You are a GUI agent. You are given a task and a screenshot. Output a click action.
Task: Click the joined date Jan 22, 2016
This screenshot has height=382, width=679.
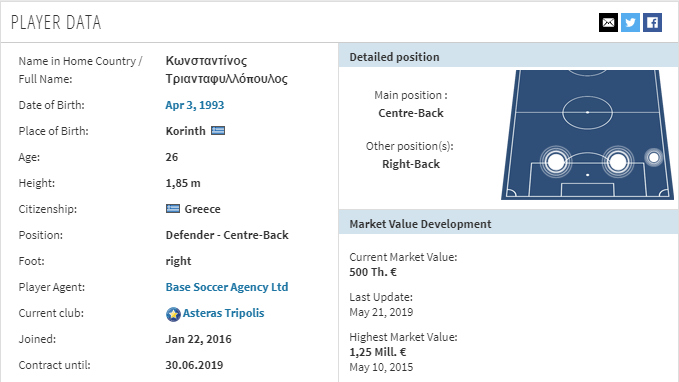[x=199, y=339]
